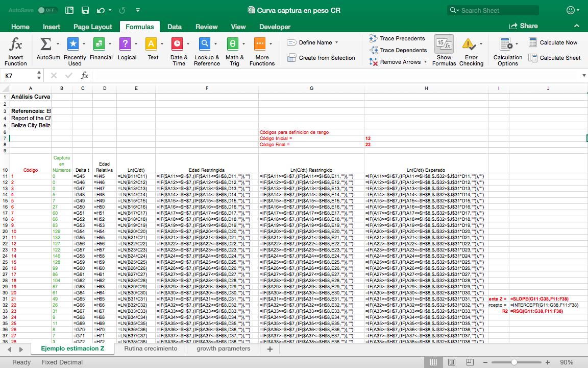Click the Redo icon in title bar
Viewport: 588px width, 368px height.
coord(122,11)
